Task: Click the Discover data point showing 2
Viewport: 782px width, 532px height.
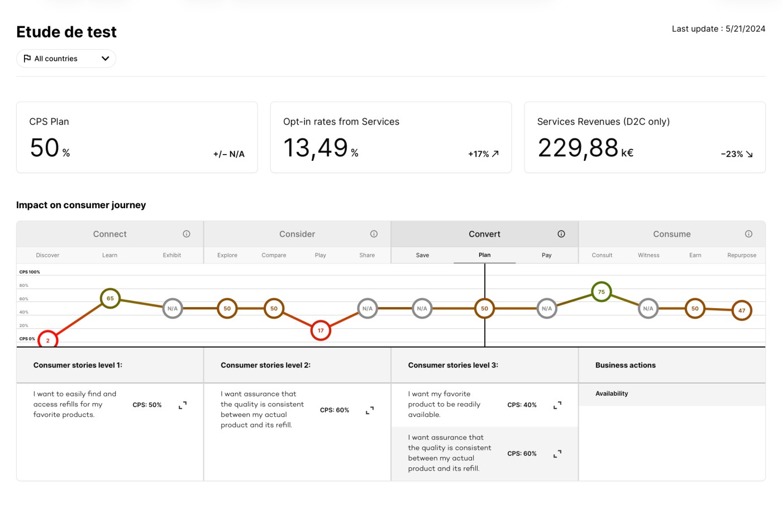Action: click(48, 340)
